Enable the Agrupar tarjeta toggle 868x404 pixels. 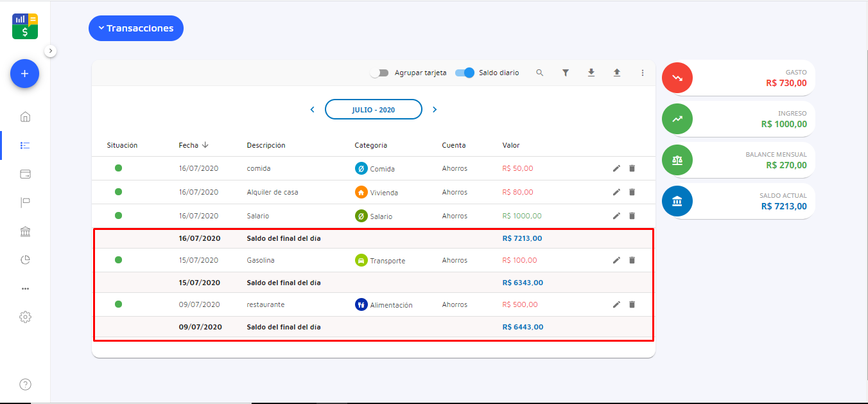tap(379, 73)
